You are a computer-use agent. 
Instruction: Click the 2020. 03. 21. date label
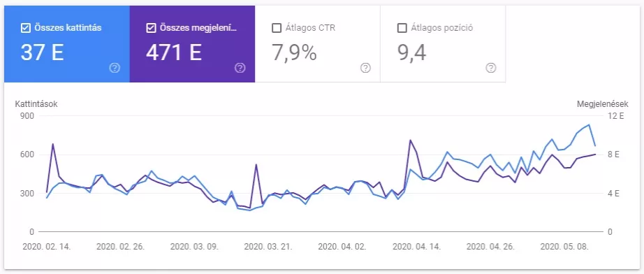click(268, 247)
